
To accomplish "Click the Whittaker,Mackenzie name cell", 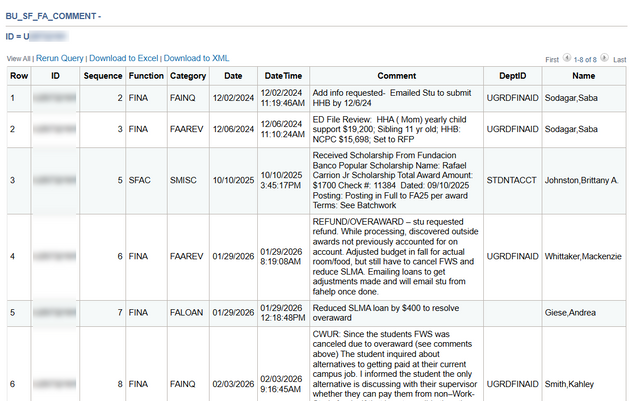I will [x=583, y=257].
